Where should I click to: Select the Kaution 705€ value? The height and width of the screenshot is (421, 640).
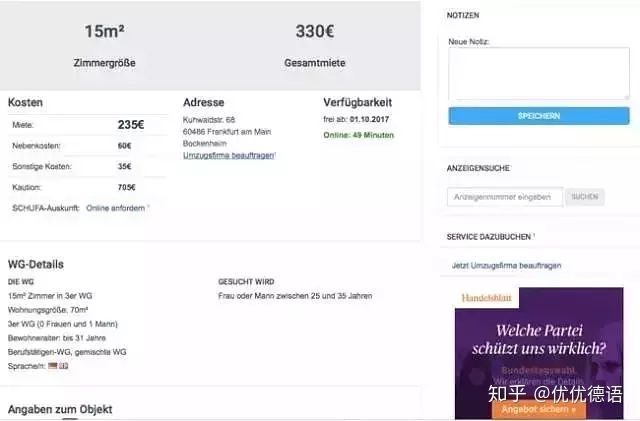(x=127, y=187)
